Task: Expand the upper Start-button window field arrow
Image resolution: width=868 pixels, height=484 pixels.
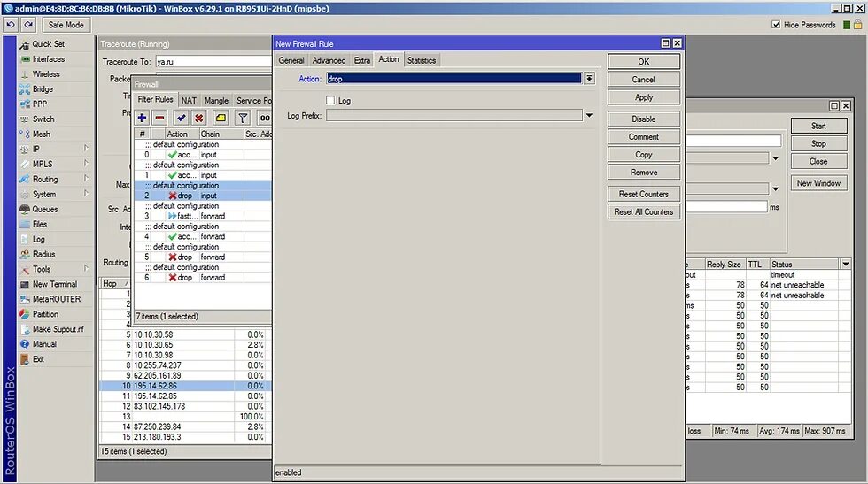Action: tap(776, 158)
